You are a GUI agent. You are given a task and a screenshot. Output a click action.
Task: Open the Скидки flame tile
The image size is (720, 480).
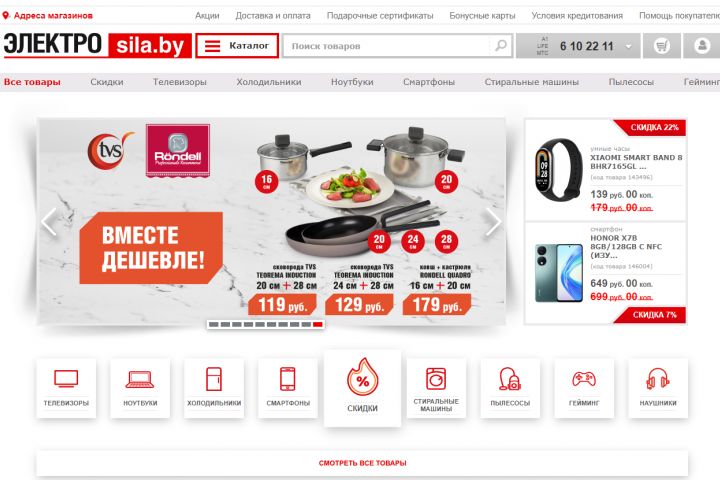362,388
